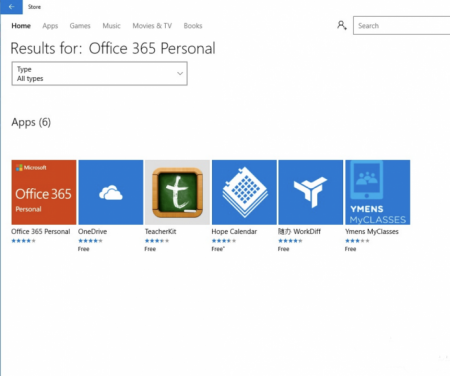Navigate to the Books tab
Screen dimensions: 450x376
coord(193,26)
